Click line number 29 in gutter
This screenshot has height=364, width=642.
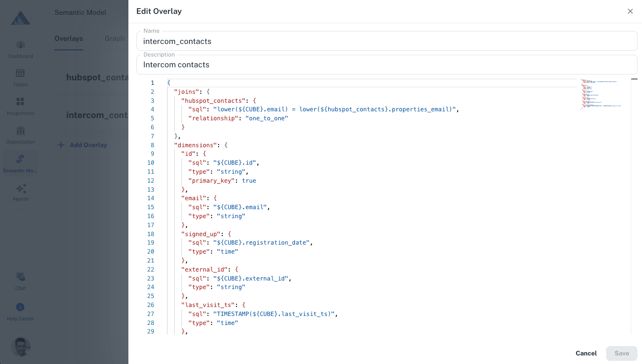[151, 331]
